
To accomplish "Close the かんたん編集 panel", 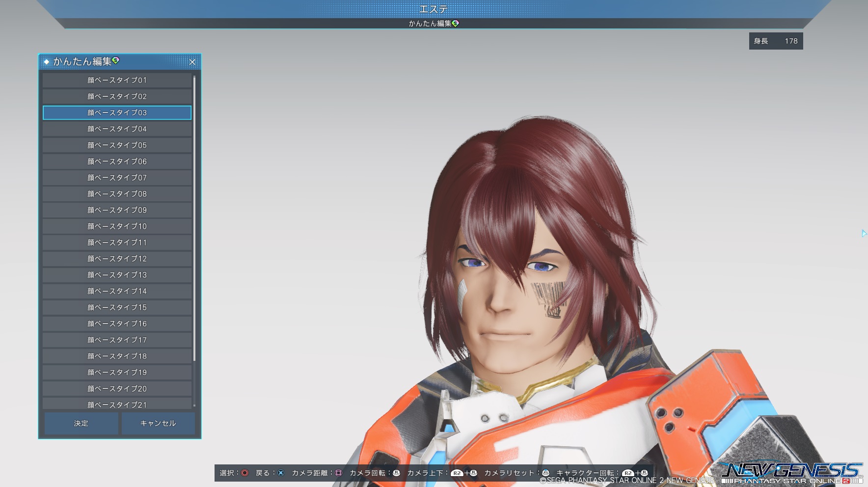I will pos(192,62).
